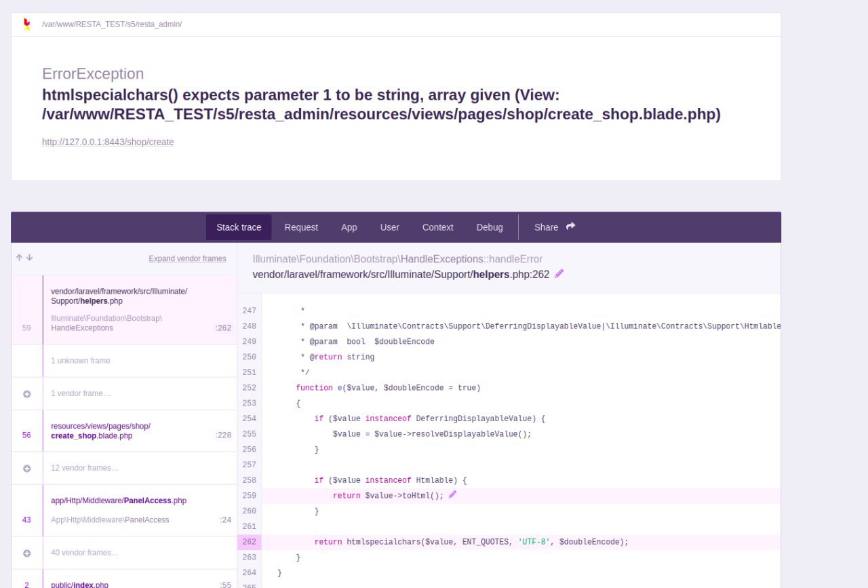The image size is (868, 588).
Task: Click the :24 line reference for PanelAccess
Action: point(225,520)
